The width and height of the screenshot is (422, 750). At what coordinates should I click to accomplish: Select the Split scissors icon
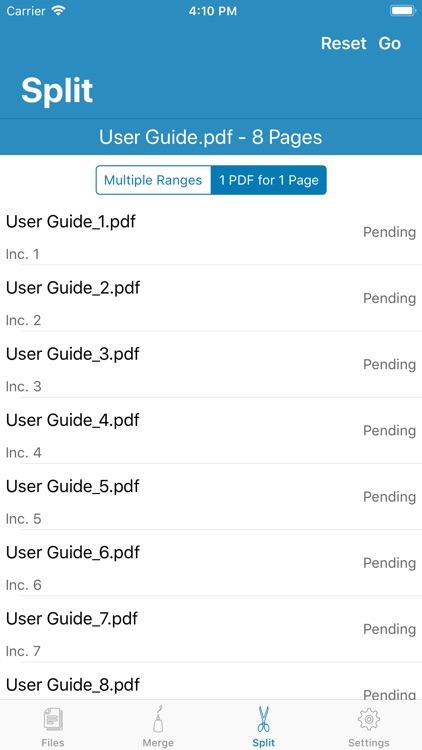pos(264,719)
